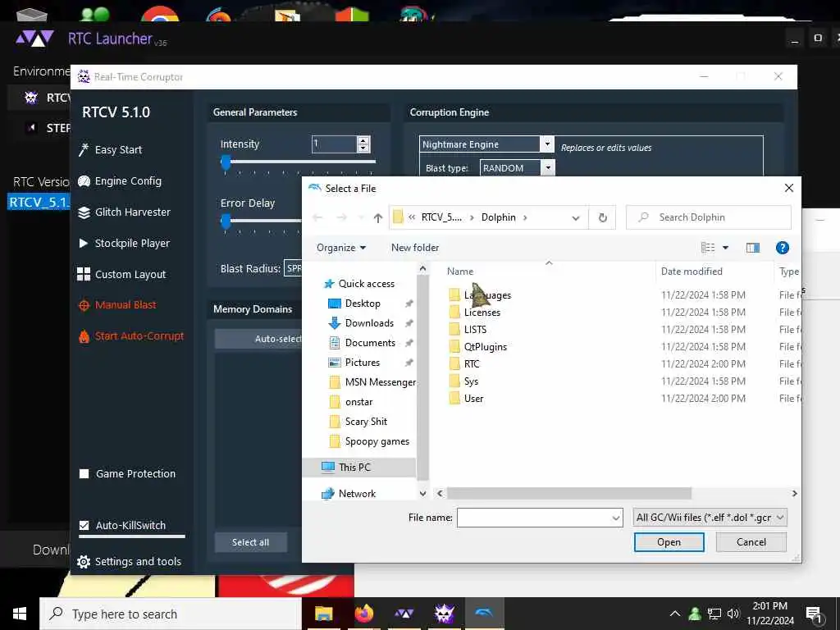The width and height of the screenshot is (840, 630).
Task: Click the Engine Config gauge icon
Action: (x=84, y=181)
